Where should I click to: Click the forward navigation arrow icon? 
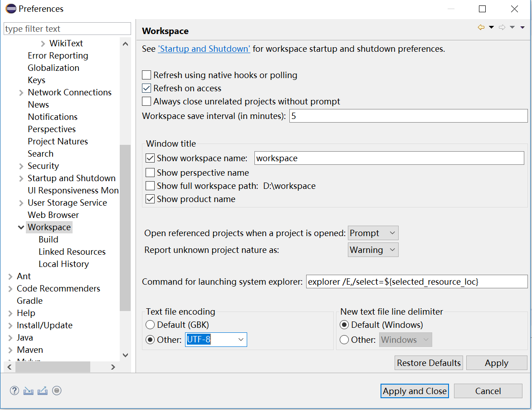coord(502,27)
